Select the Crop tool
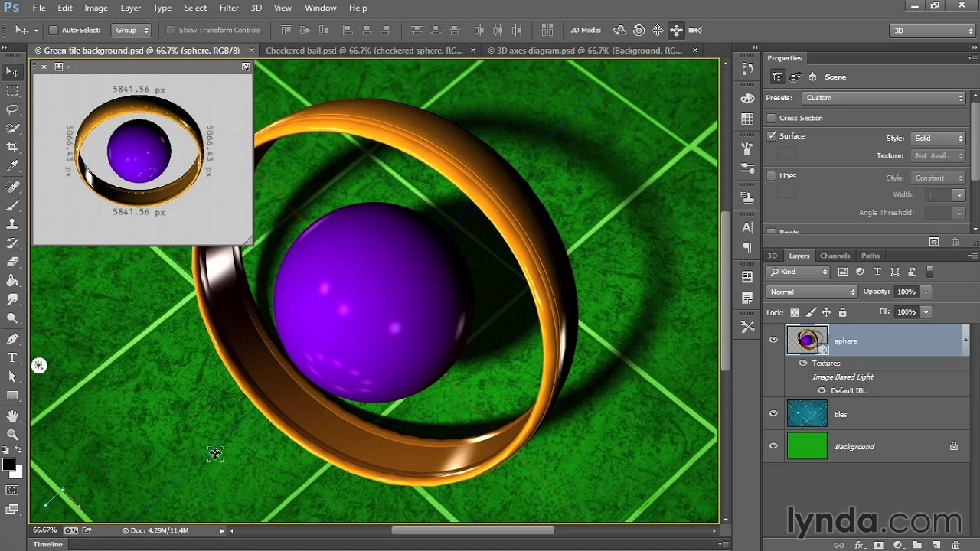This screenshot has width=980, height=551. pyautogui.click(x=12, y=147)
